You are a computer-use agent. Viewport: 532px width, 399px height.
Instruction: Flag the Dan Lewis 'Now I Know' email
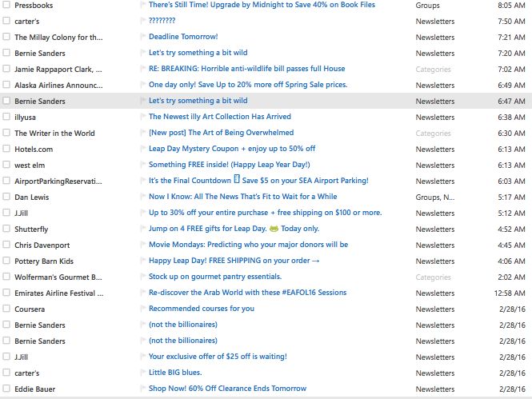pyautogui.click(x=143, y=197)
